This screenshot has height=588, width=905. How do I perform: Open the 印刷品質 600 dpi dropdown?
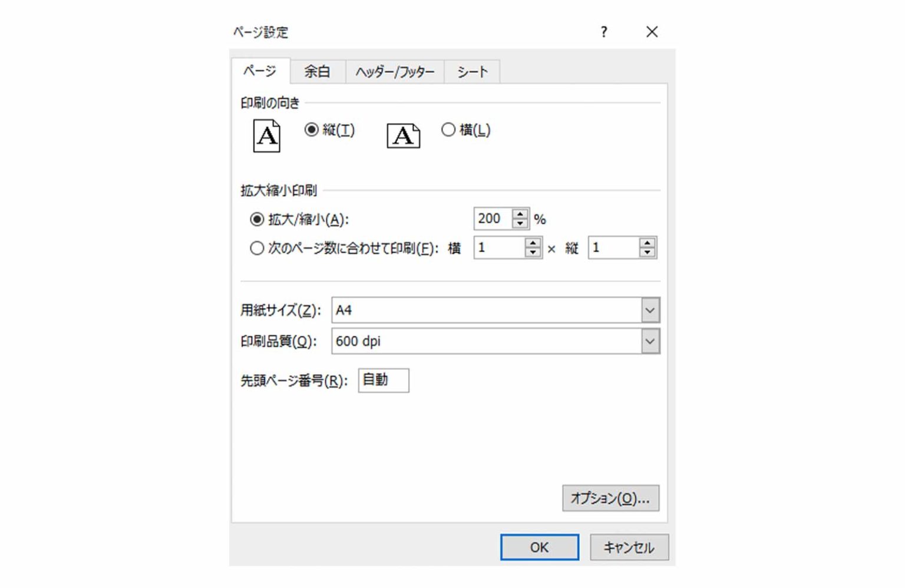click(650, 341)
